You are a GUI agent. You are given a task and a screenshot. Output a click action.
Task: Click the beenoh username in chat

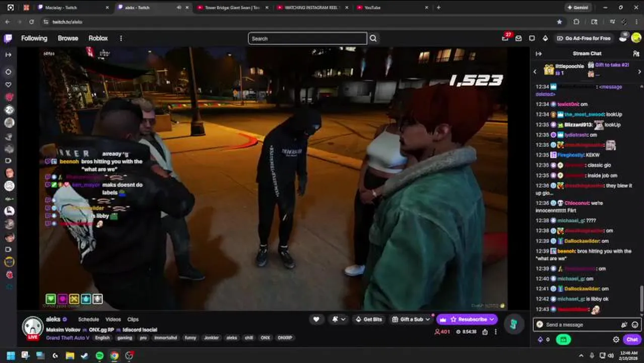pos(567,251)
